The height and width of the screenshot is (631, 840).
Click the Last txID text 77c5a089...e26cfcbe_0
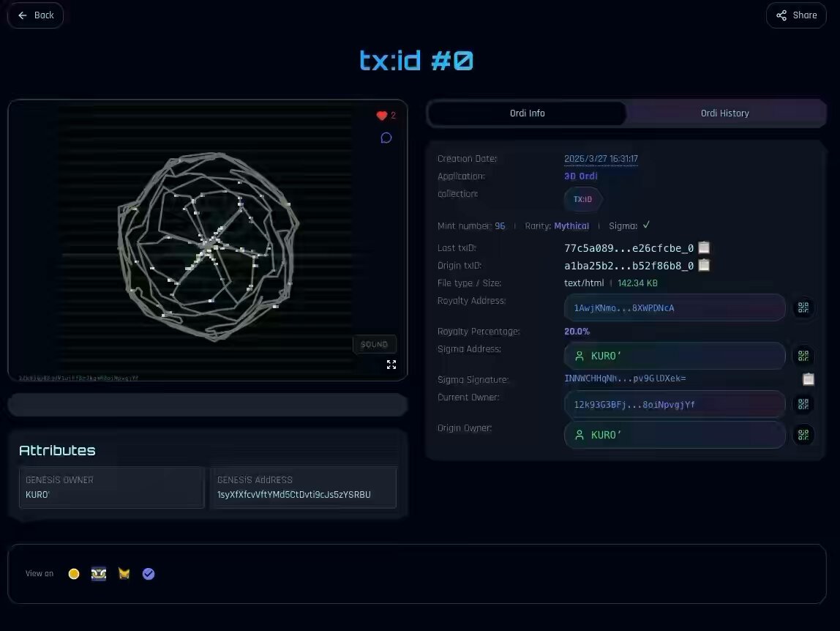click(629, 248)
